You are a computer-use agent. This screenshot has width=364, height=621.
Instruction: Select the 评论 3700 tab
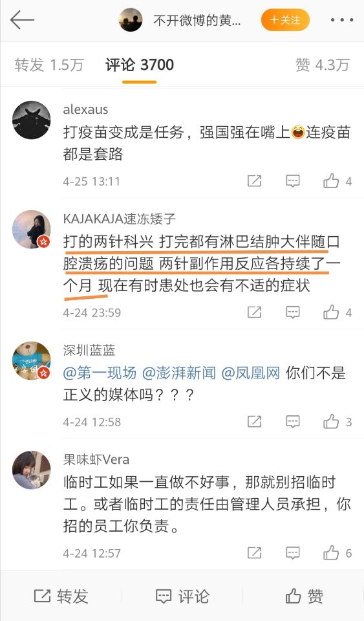140,65
